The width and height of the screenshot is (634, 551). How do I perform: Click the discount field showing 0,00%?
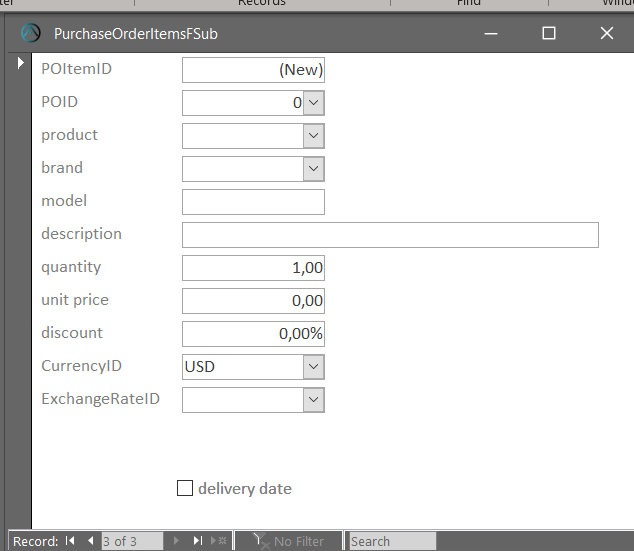pyautogui.click(x=253, y=334)
